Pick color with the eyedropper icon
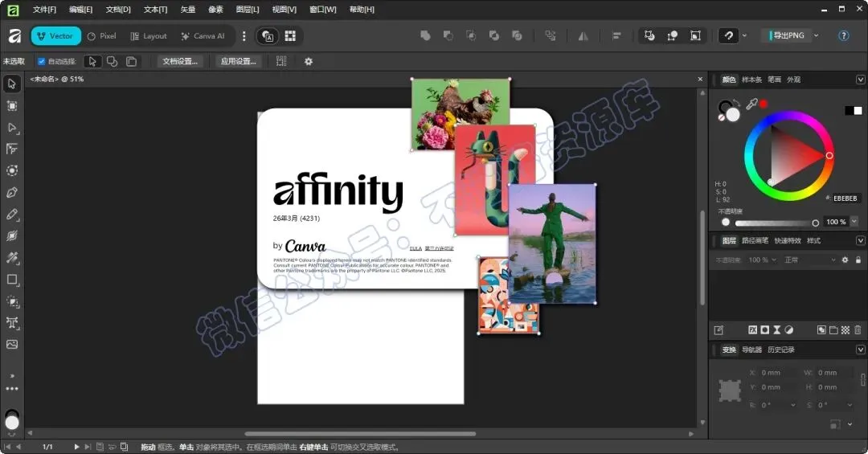Screen dimensions: 868x454 [x=751, y=104]
